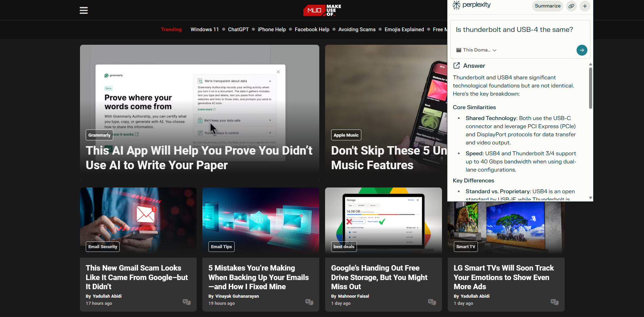Open Facebook Help trending topic

tap(312, 29)
